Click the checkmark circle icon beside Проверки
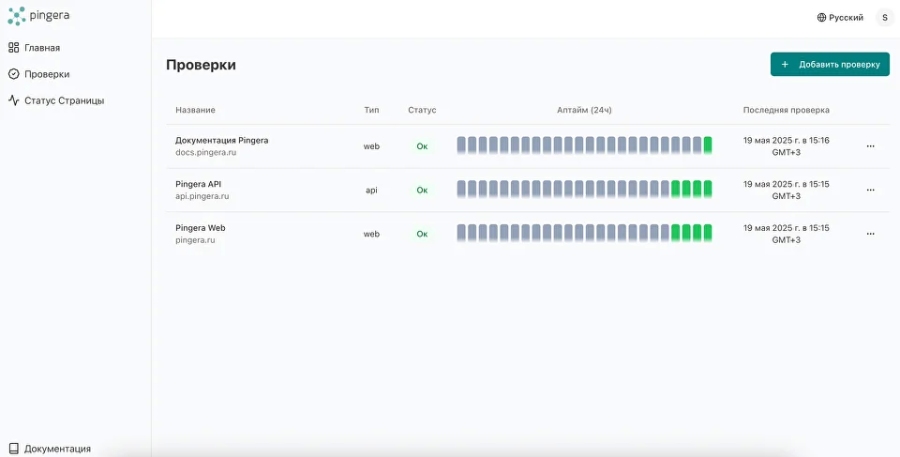This screenshot has height=457, width=900. (14, 74)
